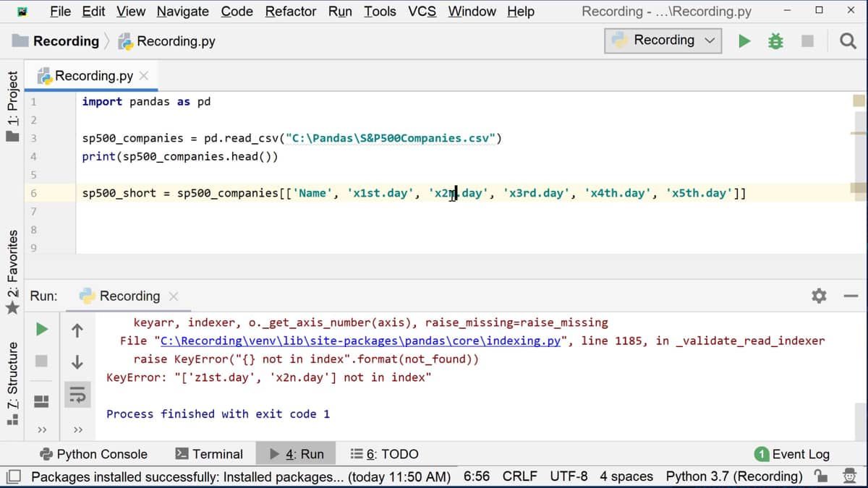Follow the indexing.py file link in the traceback
Screen dimensions: 868x488
point(360,341)
